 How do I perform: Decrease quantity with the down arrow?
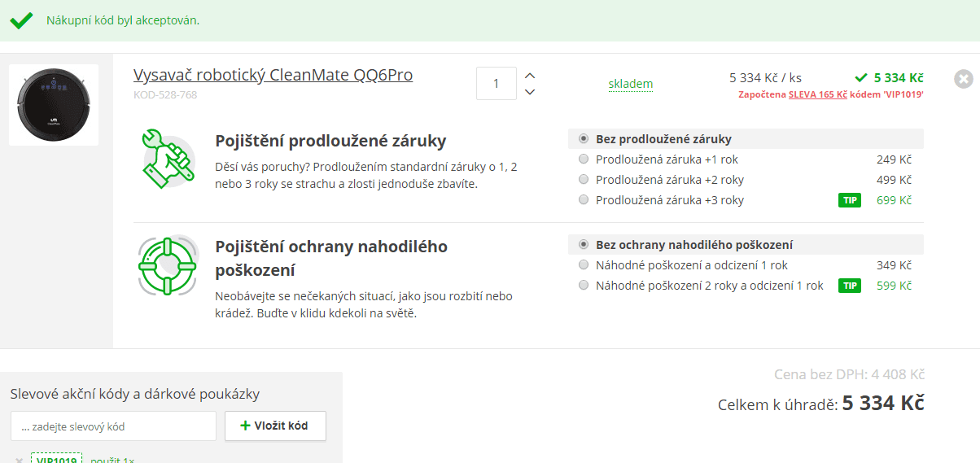pyautogui.click(x=530, y=92)
